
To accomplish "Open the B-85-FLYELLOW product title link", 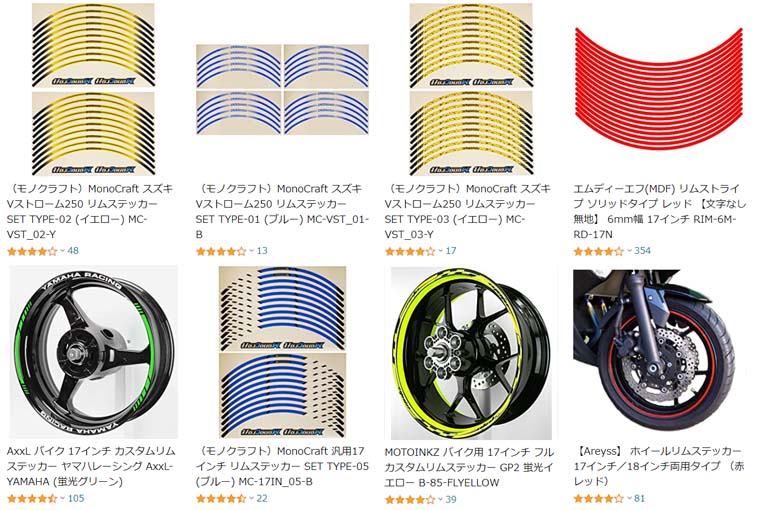I will pos(469,467).
